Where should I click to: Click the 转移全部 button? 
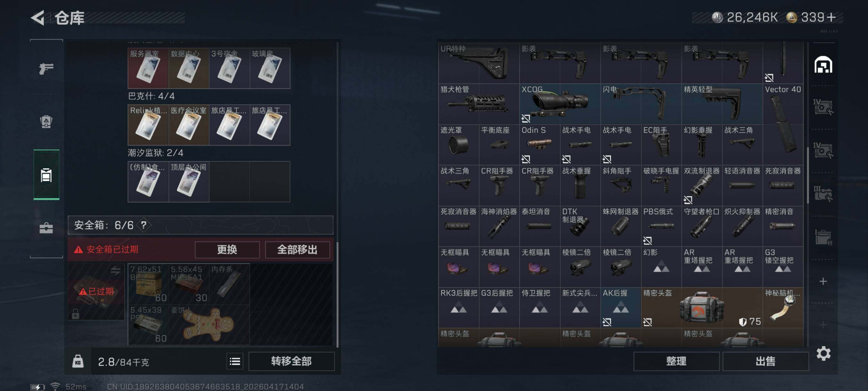pos(292,361)
